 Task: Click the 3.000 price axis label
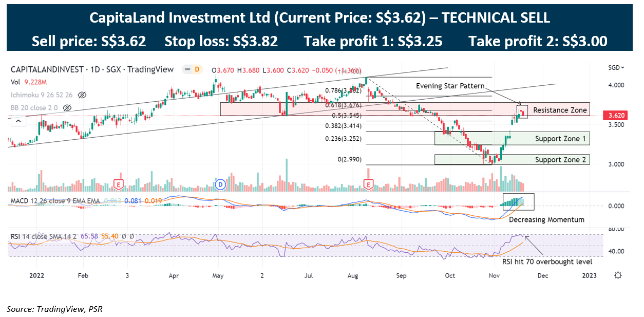click(x=616, y=164)
